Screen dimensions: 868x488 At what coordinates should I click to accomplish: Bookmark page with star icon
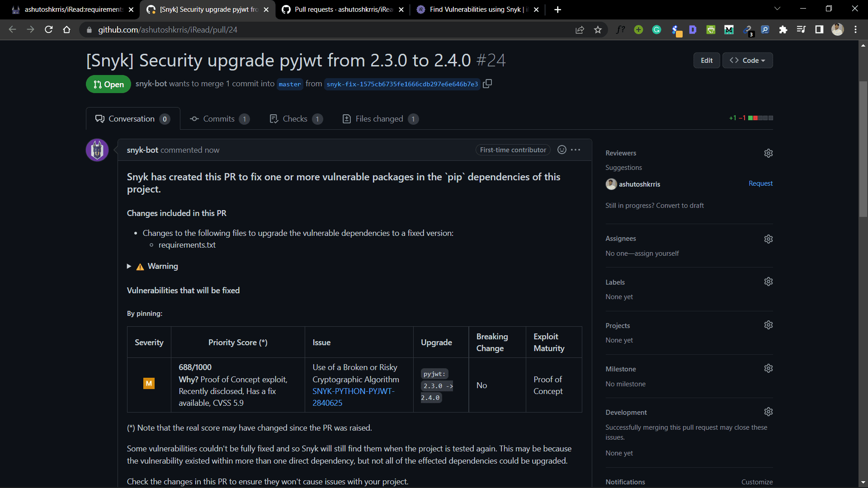pyautogui.click(x=598, y=30)
